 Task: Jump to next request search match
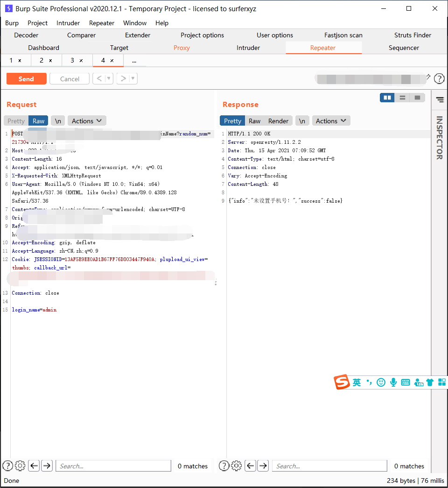pyautogui.click(x=47, y=466)
